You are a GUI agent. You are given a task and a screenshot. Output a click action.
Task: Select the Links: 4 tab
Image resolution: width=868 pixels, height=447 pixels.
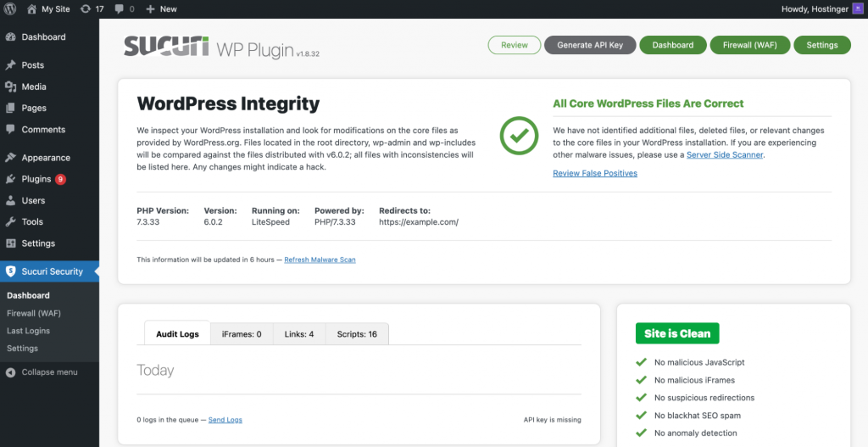(x=299, y=334)
